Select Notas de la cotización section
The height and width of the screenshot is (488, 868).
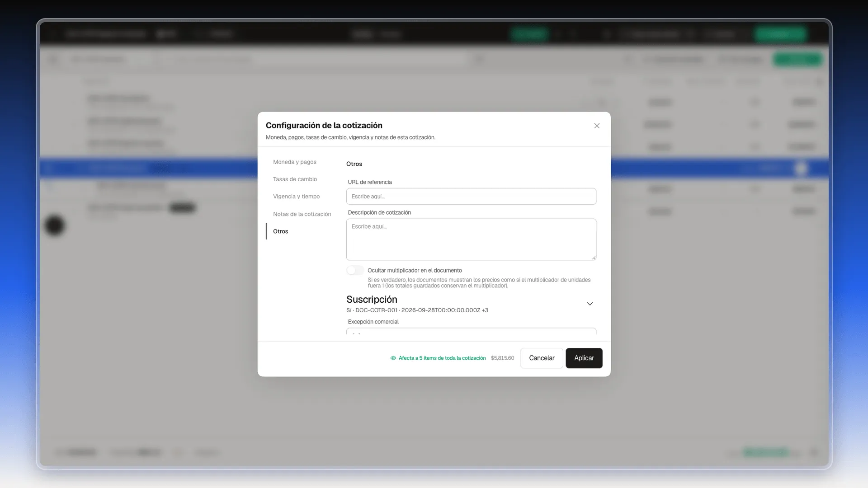point(302,214)
